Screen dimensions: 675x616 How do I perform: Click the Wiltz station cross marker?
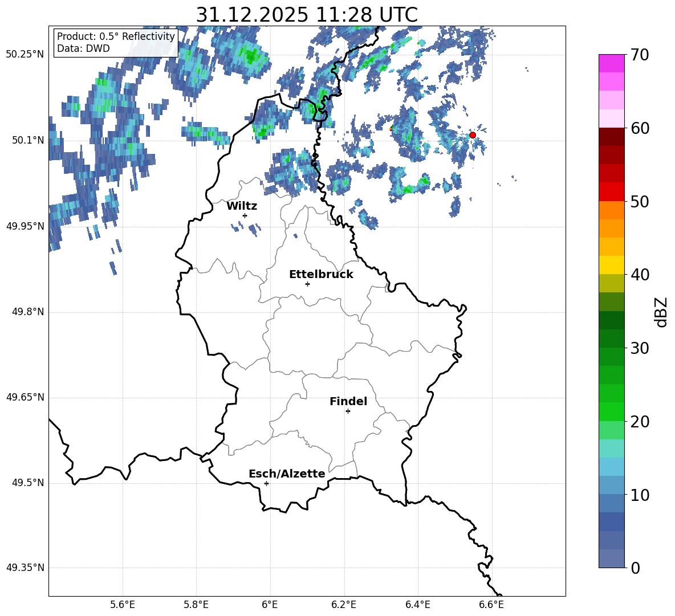245,215
